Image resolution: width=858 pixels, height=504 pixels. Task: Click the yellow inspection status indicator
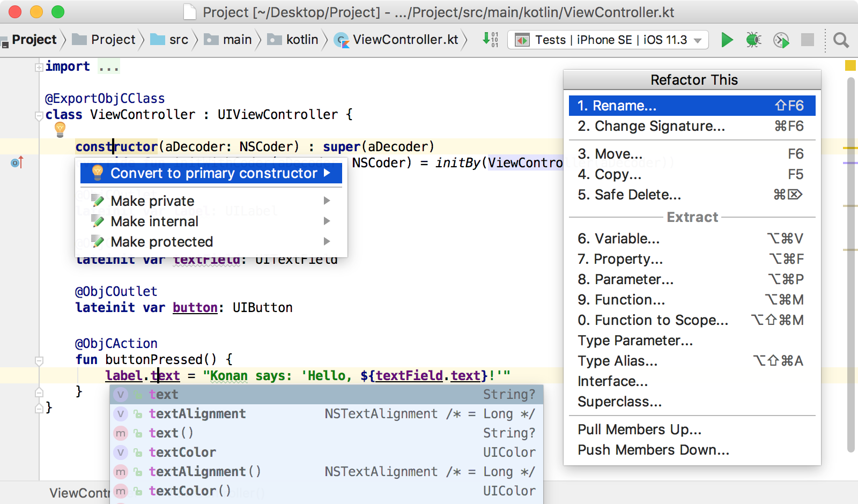[850, 65]
